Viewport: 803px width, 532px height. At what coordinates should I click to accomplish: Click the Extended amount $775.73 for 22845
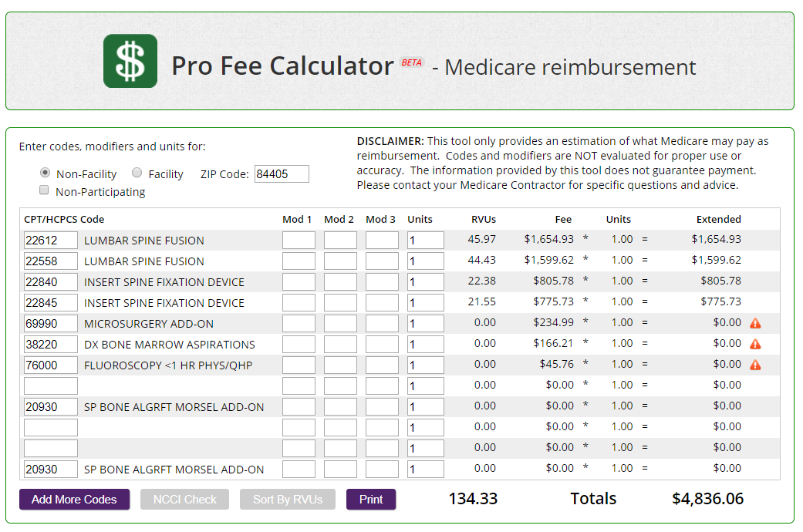[x=721, y=301]
